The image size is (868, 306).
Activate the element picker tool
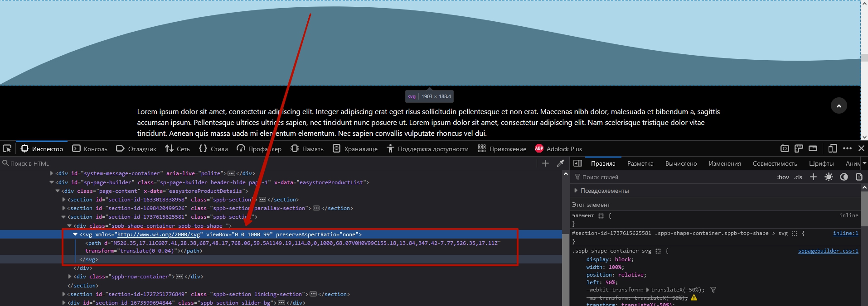pyautogui.click(x=7, y=148)
